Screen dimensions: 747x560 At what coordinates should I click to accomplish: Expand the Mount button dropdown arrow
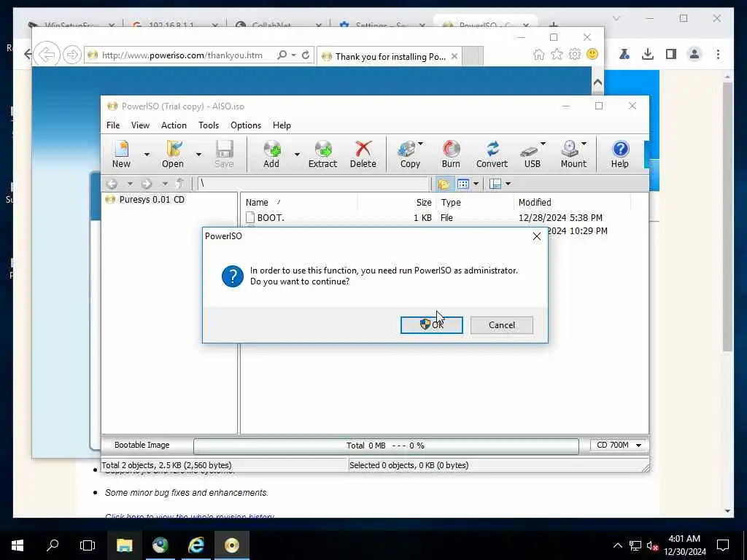tap(584, 144)
